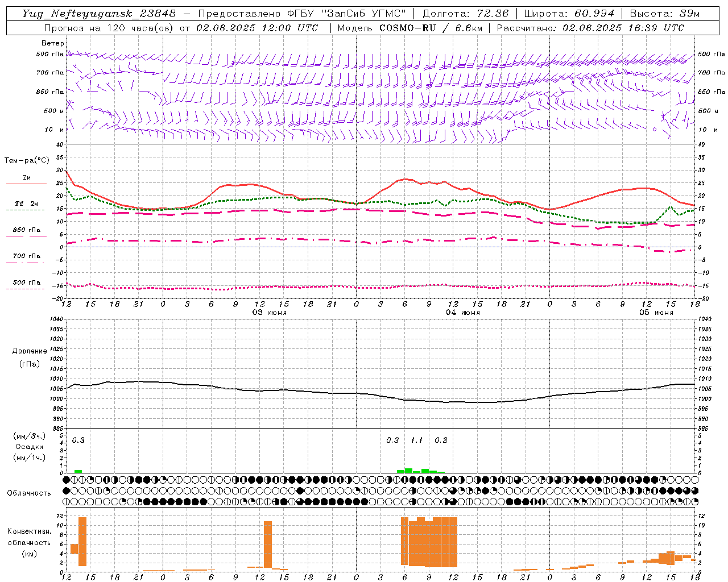Click the 05 июня date label
728x582 pixels.
(656, 313)
